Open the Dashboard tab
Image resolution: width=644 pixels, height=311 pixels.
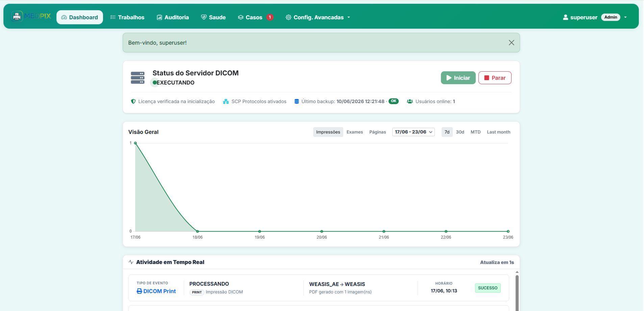[x=80, y=17]
